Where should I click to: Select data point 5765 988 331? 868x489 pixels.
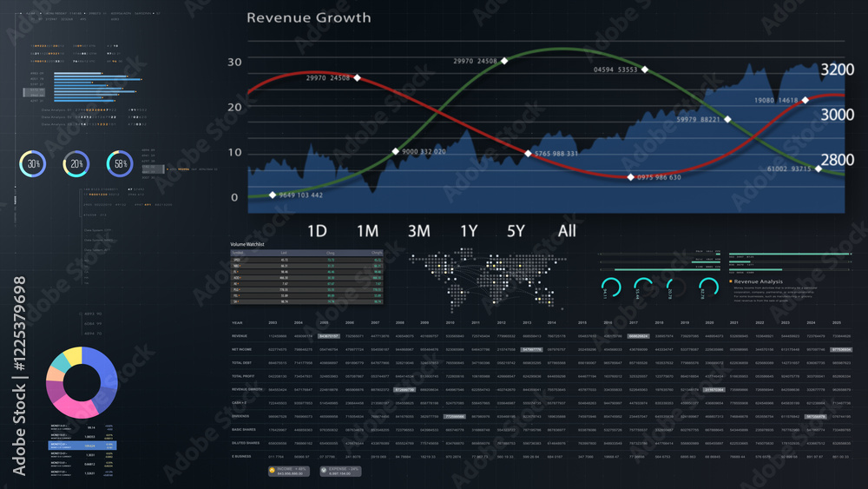(x=528, y=154)
